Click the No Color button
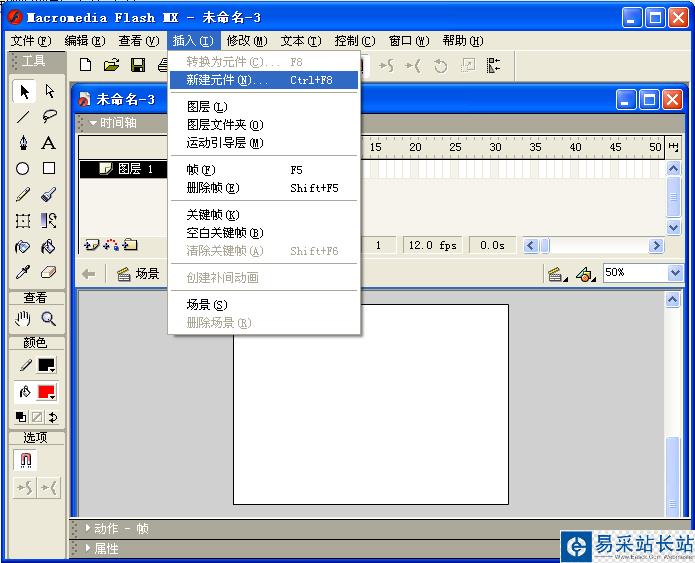Screen dimensions: 695x563 point(37,417)
